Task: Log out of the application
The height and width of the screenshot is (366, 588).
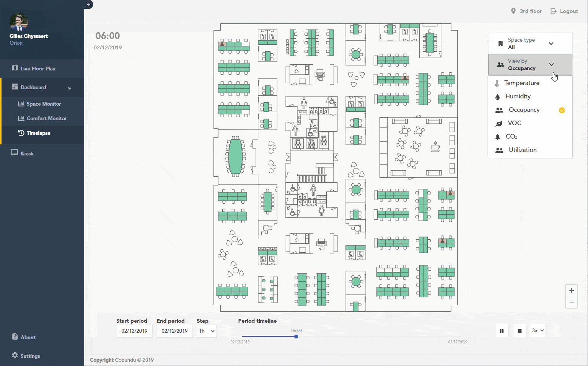Action: click(564, 11)
